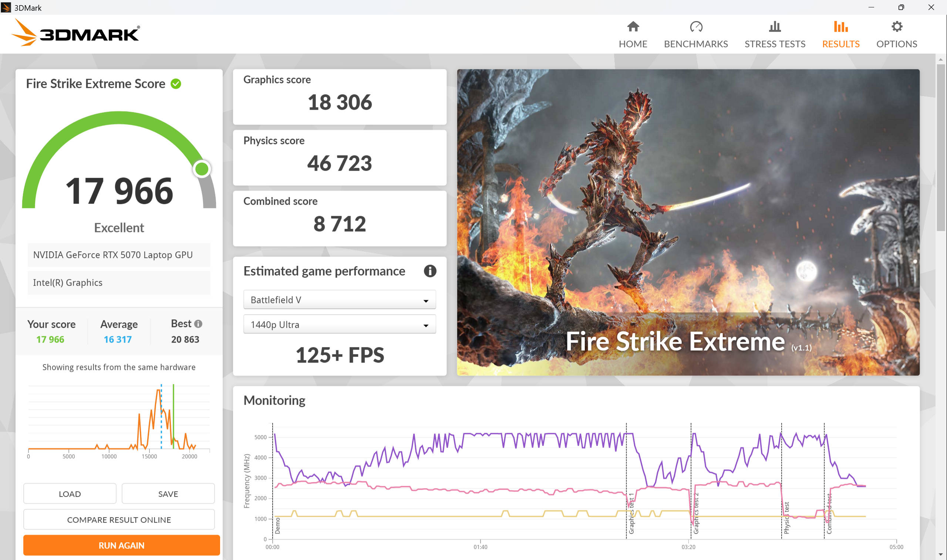Viewport: 947px width, 560px height.
Task: Open the Benchmarks gauge icon
Action: point(696,26)
